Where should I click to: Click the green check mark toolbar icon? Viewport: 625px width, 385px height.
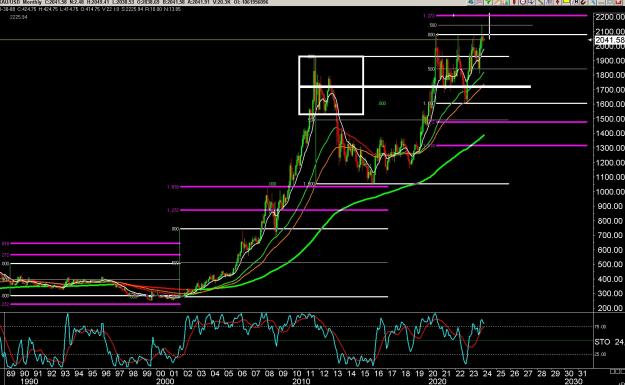(488, 2)
